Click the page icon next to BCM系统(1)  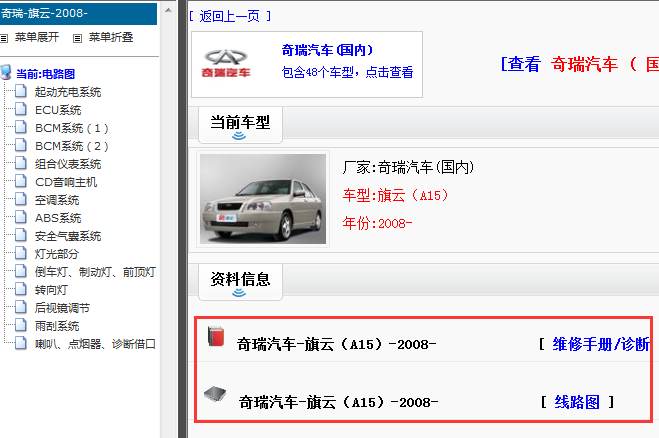pyautogui.click(x=21, y=127)
